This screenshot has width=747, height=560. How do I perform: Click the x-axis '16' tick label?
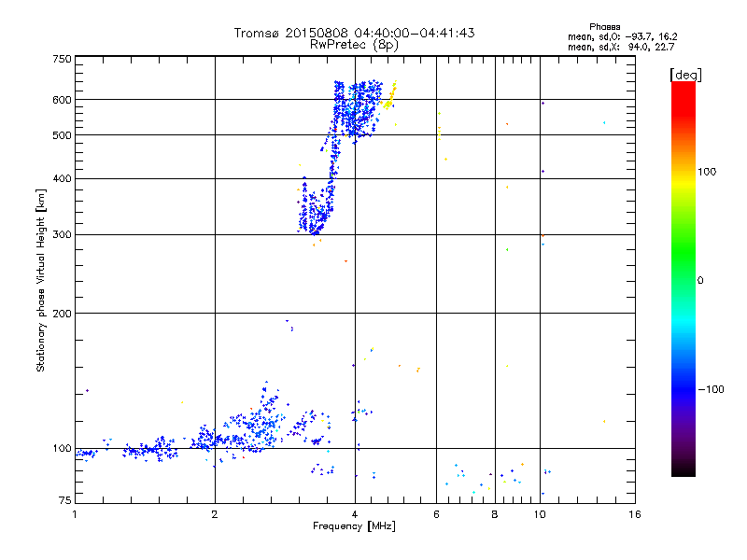[635, 514]
